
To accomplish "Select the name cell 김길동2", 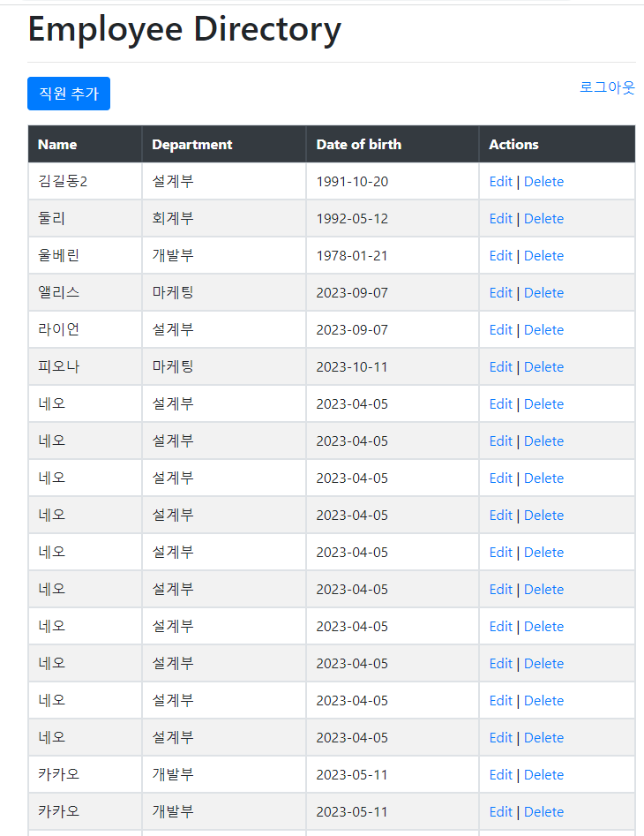I will tap(86, 181).
